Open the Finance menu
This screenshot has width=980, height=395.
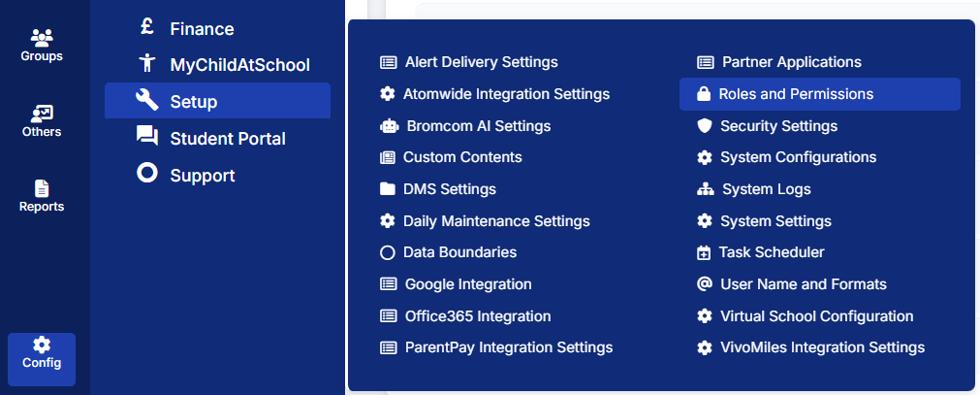click(202, 29)
